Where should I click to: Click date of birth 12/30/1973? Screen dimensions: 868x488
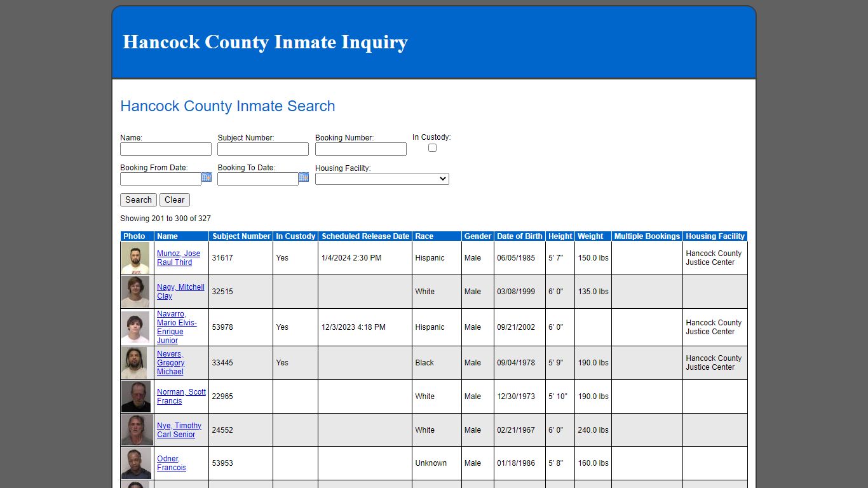(516, 396)
